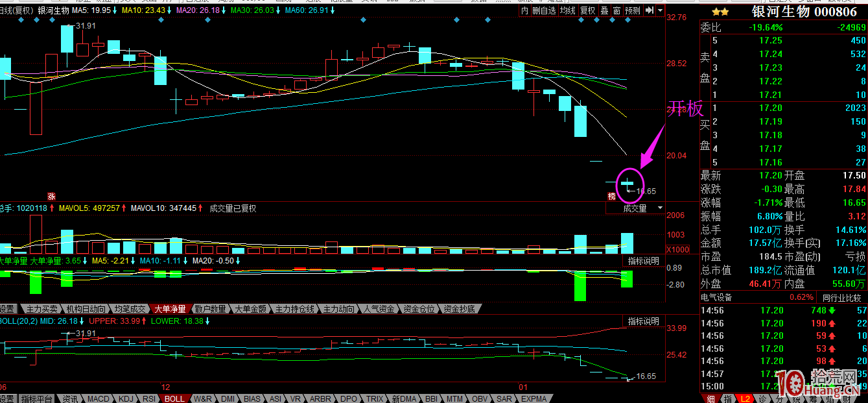This screenshot has height=403, width=868.
Task: Click the 最新 price 17.20 value
Action: [x=770, y=175]
